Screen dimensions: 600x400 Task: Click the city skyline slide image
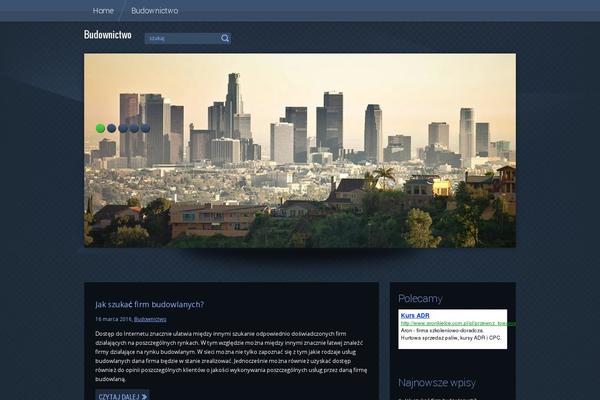[300, 150]
